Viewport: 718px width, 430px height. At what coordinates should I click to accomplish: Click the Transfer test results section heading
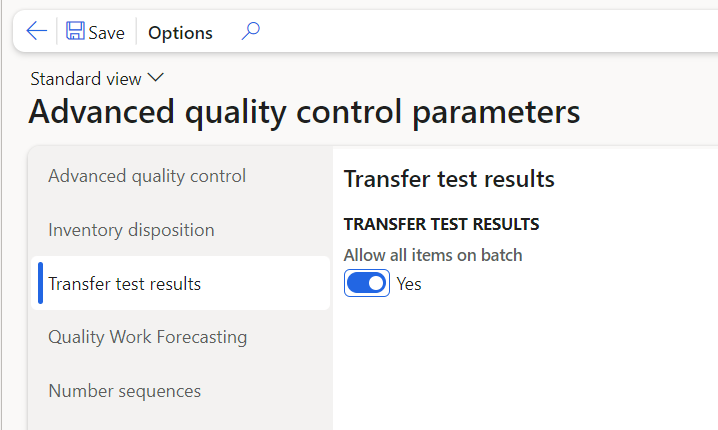(449, 180)
